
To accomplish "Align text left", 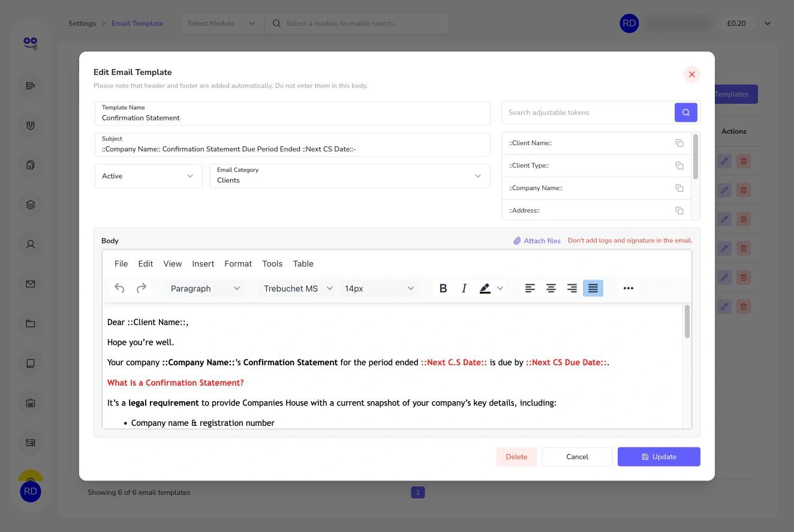I will click(x=530, y=288).
